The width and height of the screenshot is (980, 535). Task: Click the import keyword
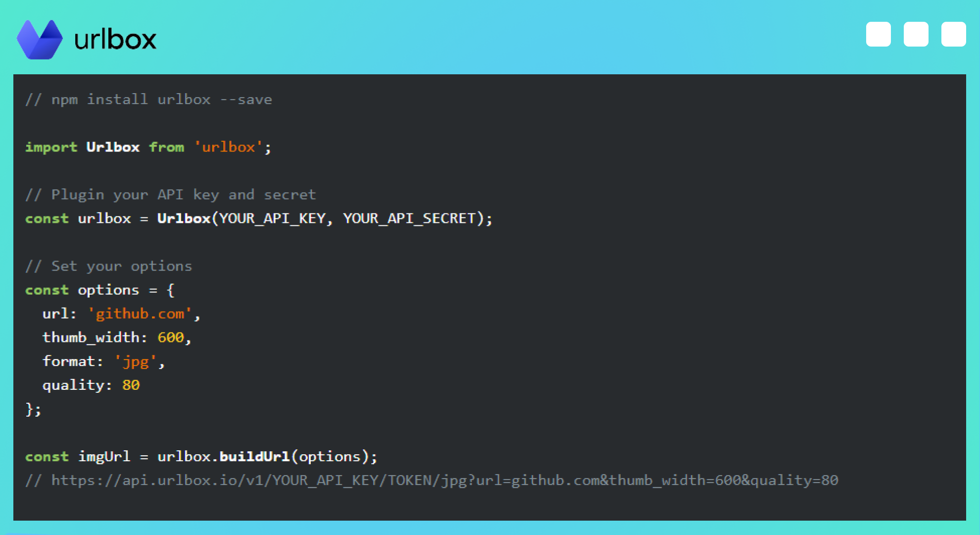(x=51, y=147)
